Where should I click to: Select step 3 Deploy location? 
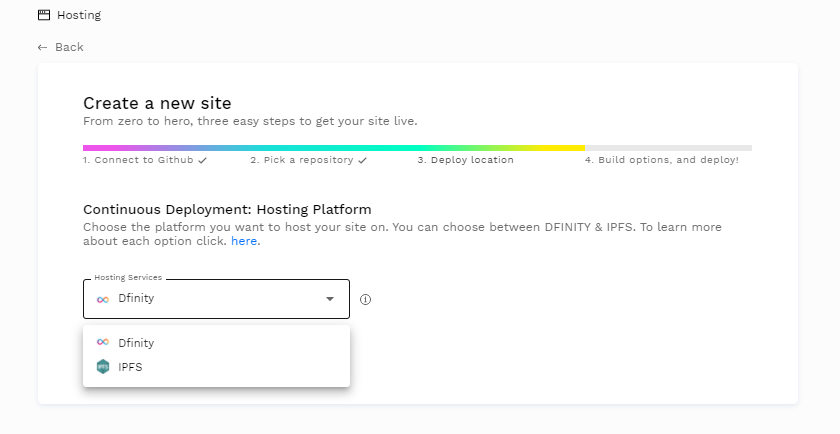[x=466, y=160]
